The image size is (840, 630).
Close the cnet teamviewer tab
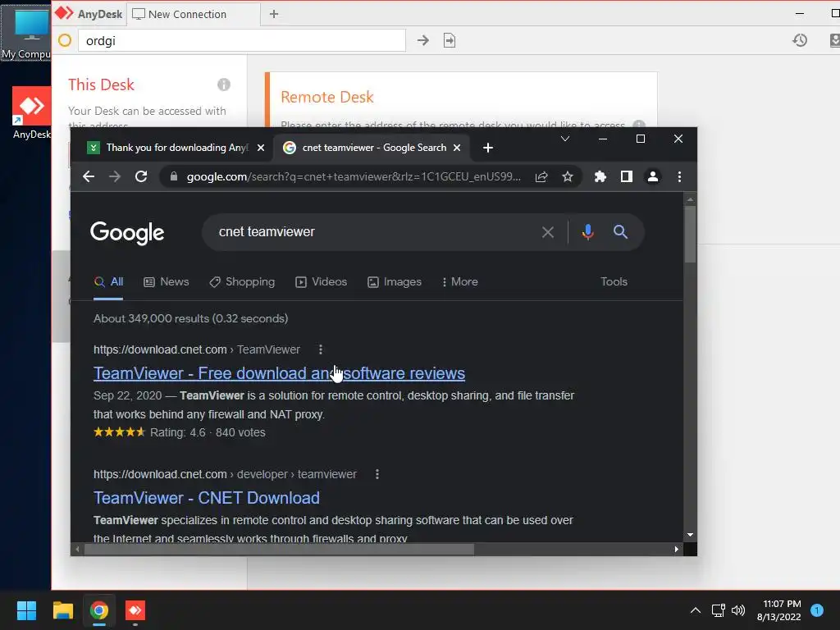click(457, 148)
